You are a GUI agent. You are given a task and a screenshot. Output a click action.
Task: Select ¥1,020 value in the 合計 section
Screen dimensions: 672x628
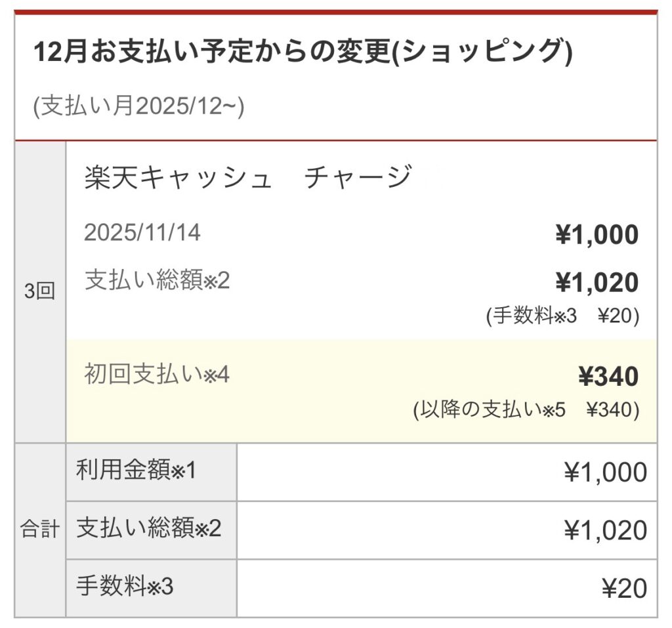(605, 530)
